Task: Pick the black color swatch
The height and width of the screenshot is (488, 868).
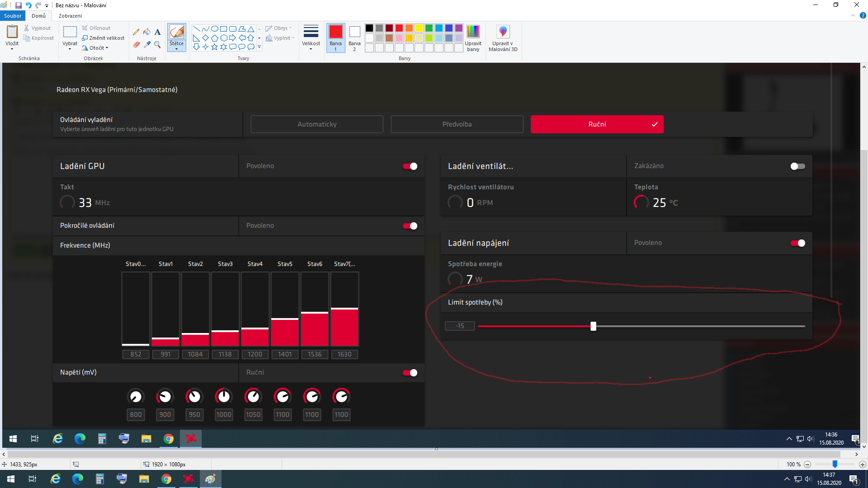Action: 369,28
